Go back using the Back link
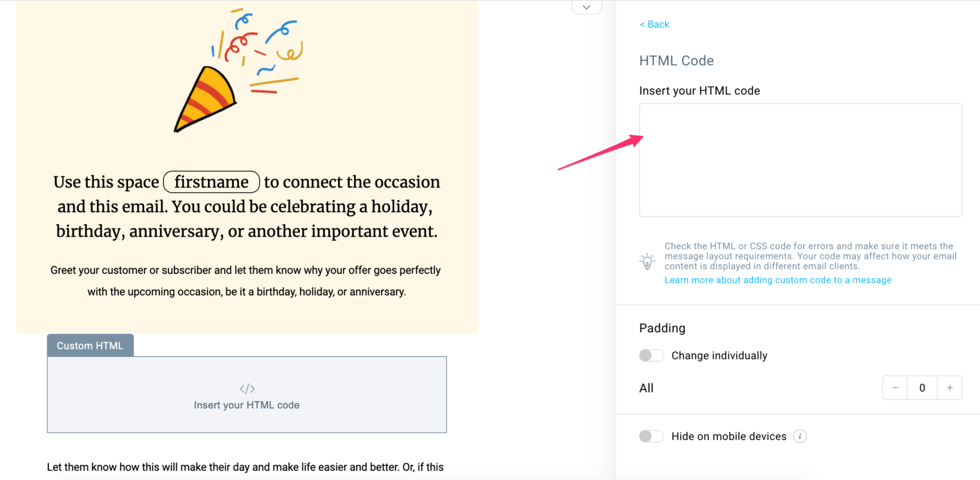This screenshot has height=480, width=980. tap(654, 24)
